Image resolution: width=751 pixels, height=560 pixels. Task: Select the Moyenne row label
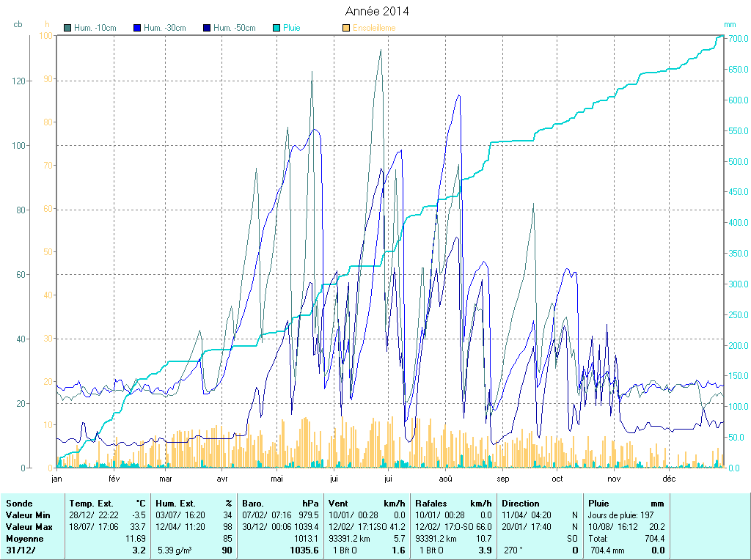tap(25, 539)
